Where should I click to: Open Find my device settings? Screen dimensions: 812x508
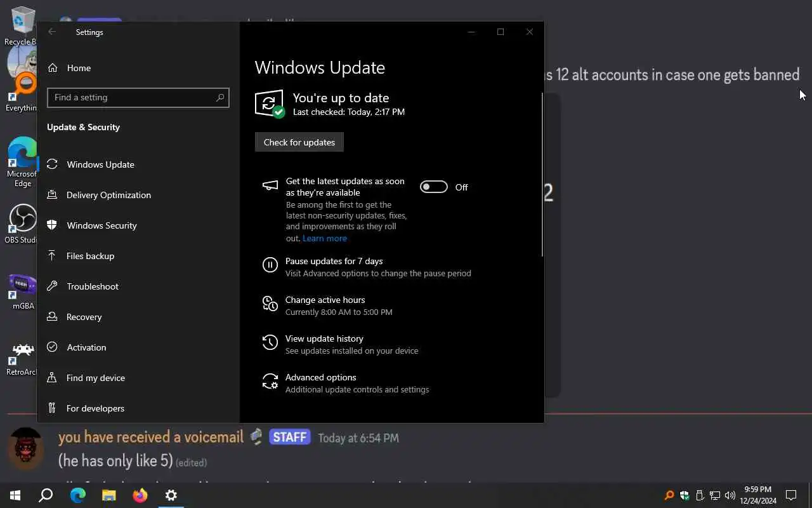coord(138,378)
